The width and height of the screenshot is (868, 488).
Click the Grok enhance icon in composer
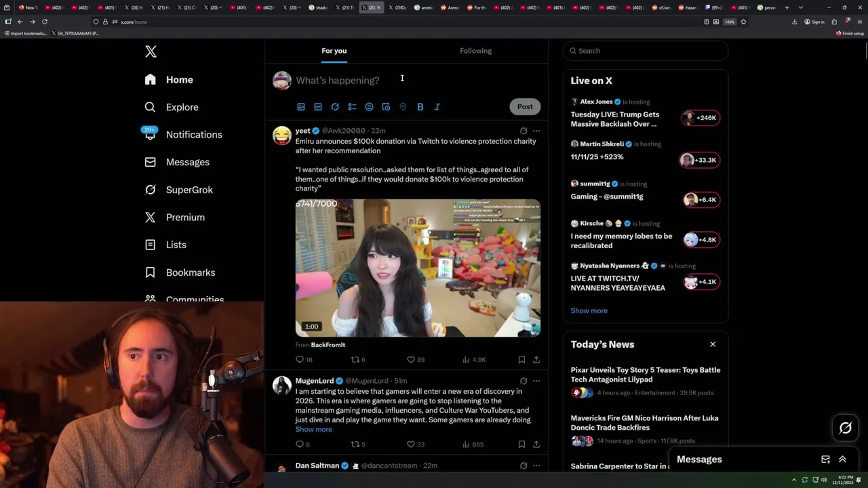(335, 106)
